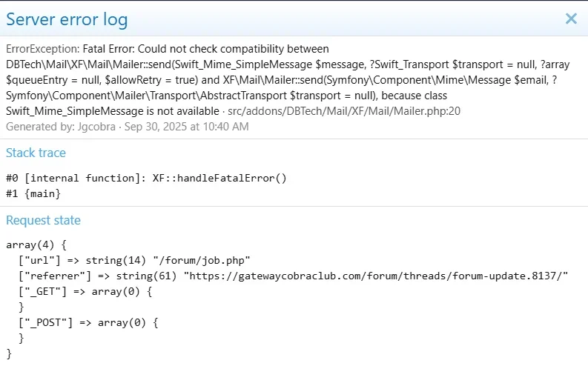The height and width of the screenshot is (366, 588).
Task: Close the Server error log dialog
Action: 570,19
